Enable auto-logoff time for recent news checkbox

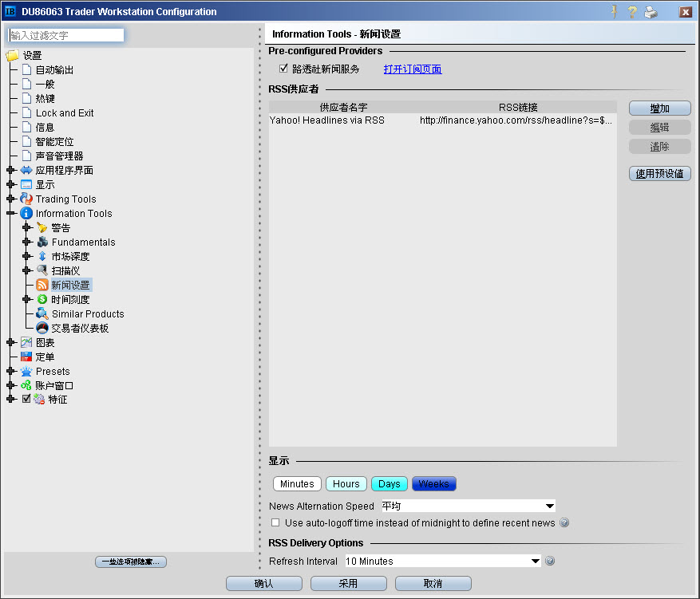[275, 523]
